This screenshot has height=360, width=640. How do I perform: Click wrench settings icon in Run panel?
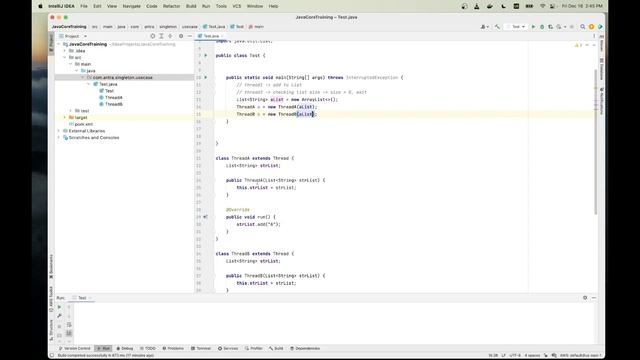coord(59,316)
